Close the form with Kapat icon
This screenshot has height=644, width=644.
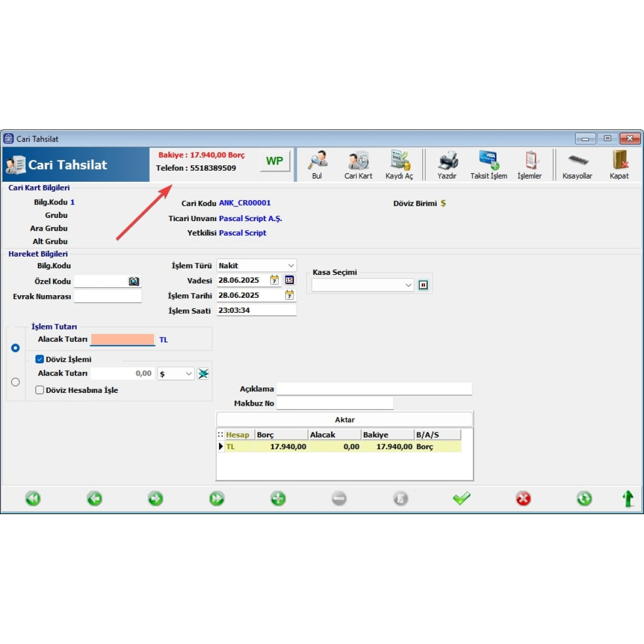point(619,164)
